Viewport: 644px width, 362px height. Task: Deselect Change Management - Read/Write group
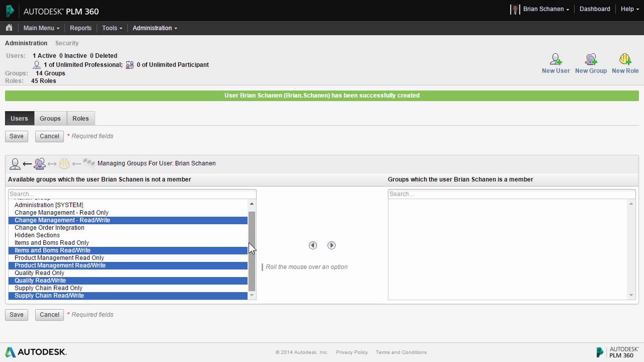[128, 220]
